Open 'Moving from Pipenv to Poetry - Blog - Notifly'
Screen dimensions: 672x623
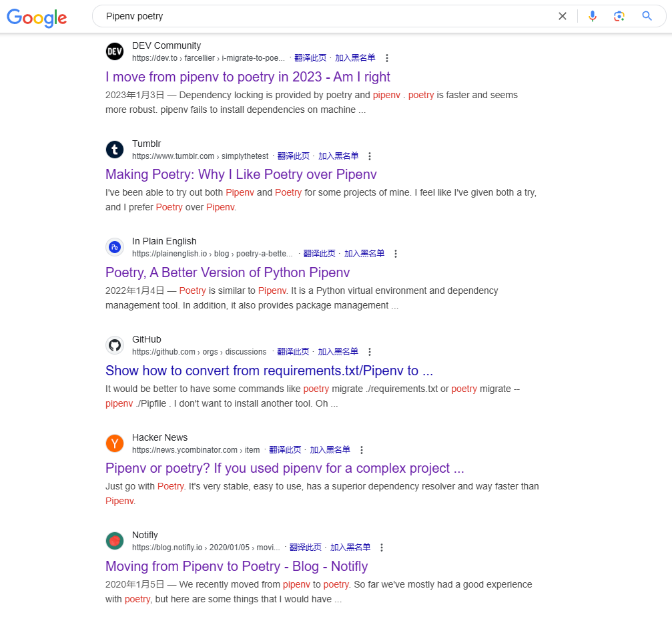click(237, 566)
